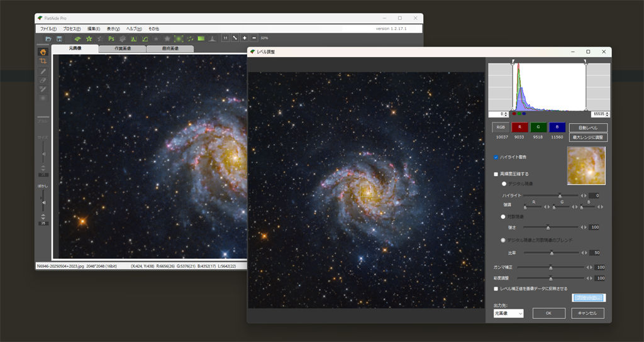Click the open file folder icon

(x=48, y=39)
